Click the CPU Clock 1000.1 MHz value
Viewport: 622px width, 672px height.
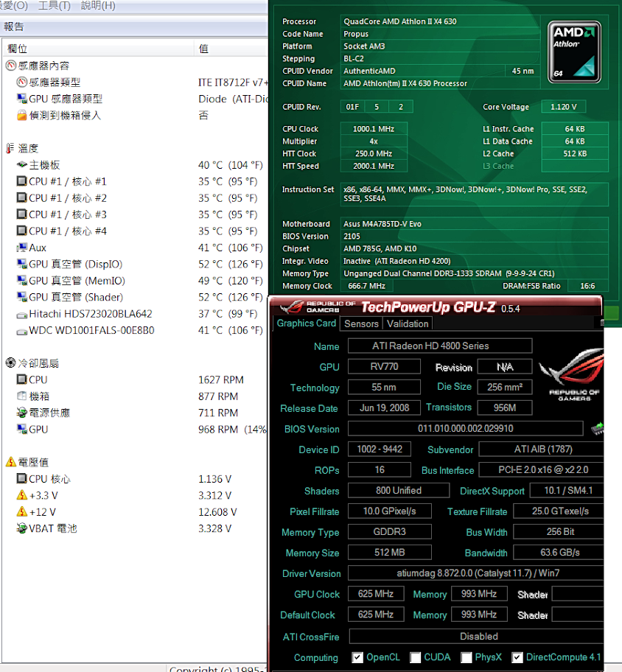coord(374,128)
